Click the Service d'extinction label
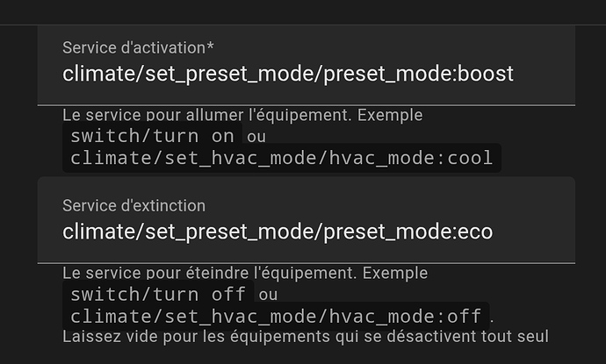This screenshot has width=606, height=364. click(133, 206)
